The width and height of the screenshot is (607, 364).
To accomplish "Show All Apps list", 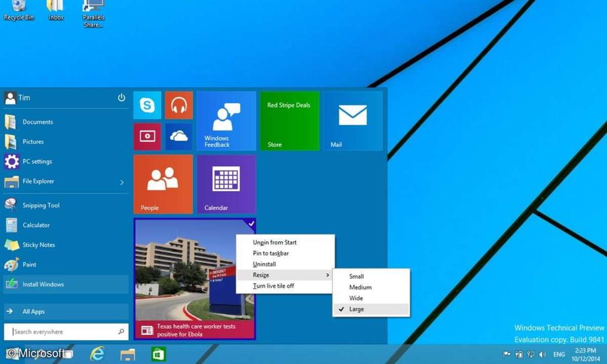I will (66, 312).
